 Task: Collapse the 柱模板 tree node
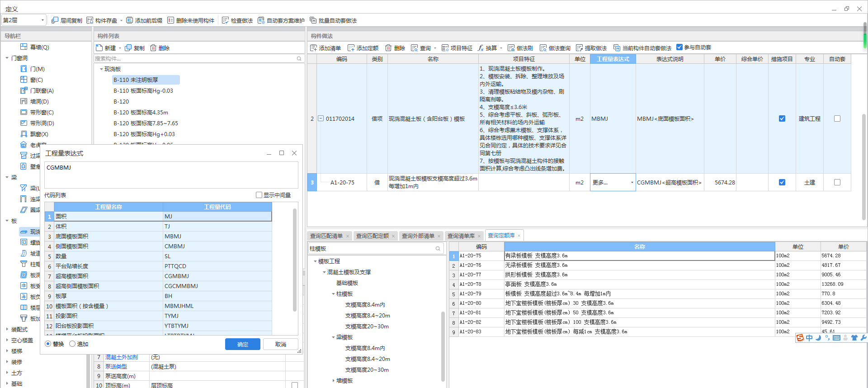click(x=333, y=294)
